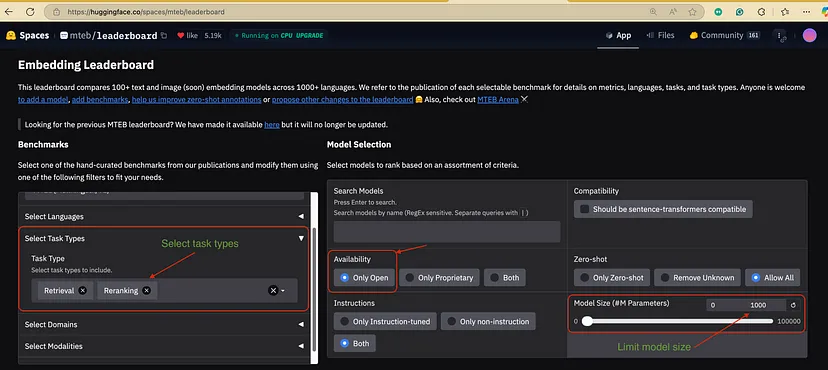Reset the Model Size slider values

[793, 305]
